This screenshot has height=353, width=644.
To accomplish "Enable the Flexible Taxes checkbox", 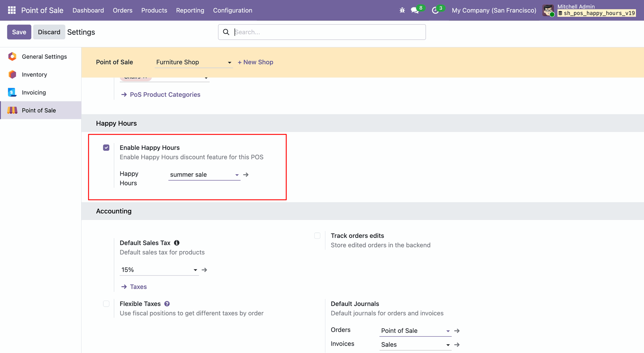I will pos(106,304).
